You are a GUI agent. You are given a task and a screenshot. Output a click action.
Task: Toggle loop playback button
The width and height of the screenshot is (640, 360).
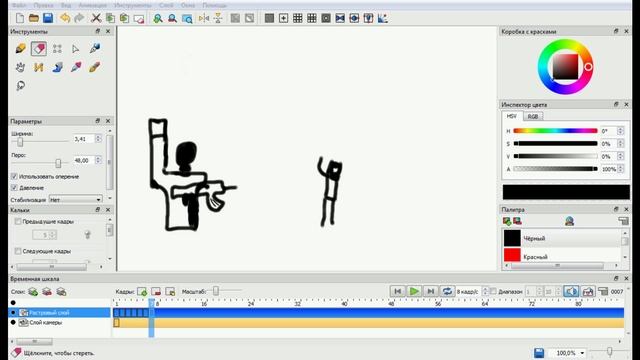447,291
